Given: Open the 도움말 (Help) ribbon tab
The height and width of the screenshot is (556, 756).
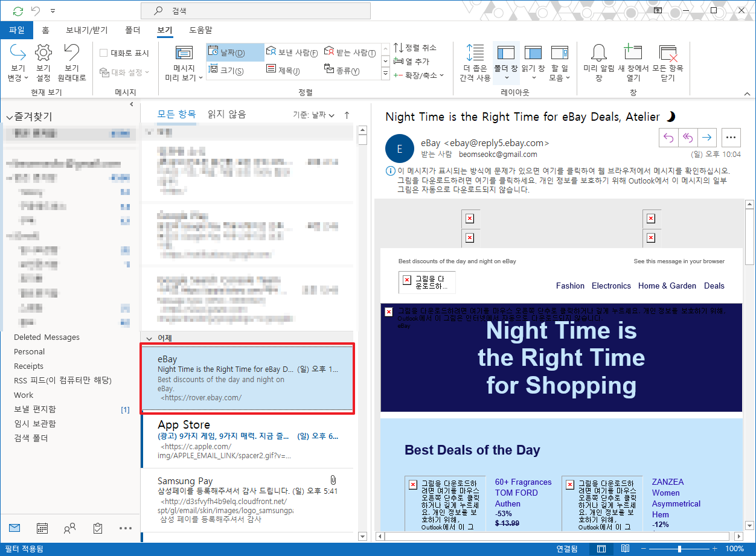Looking at the screenshot, I should (x=200, y=30).
